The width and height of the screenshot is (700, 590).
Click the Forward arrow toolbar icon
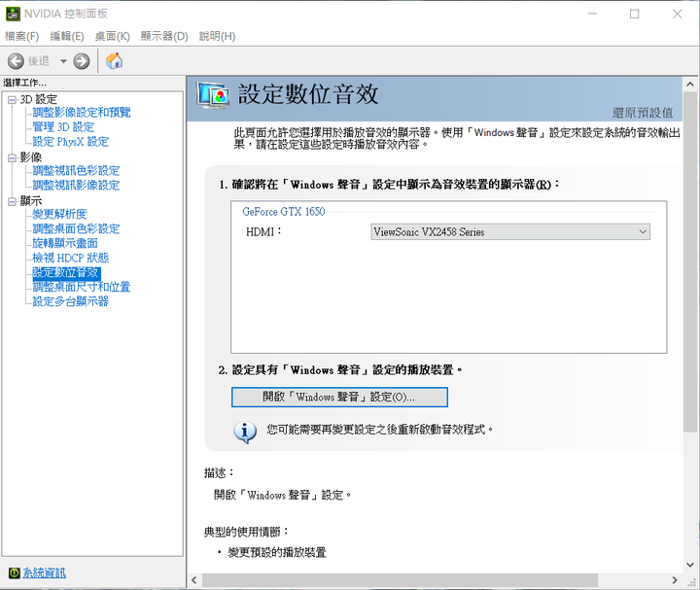click(82, 61)
